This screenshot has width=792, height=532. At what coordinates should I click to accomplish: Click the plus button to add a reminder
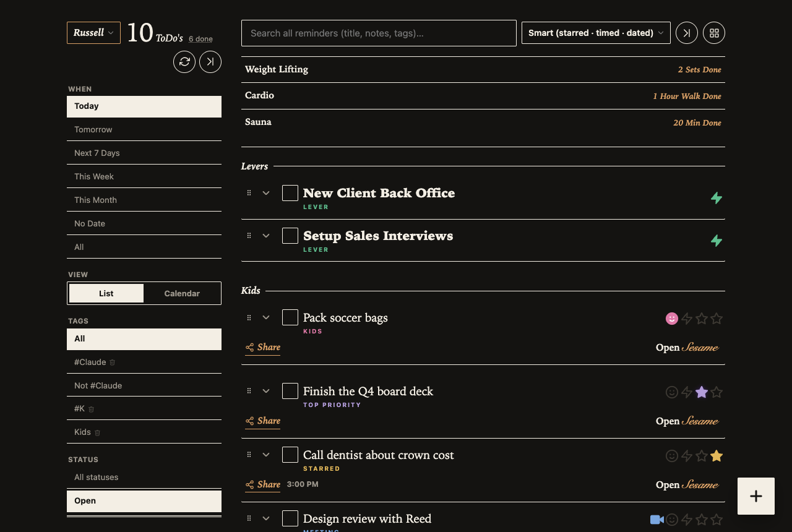756,496
